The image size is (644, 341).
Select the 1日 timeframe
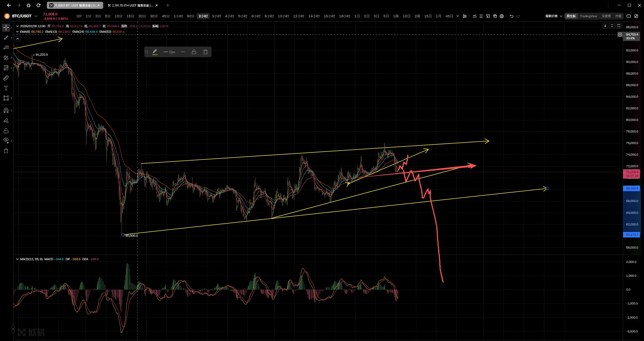[x=357, y=16]
